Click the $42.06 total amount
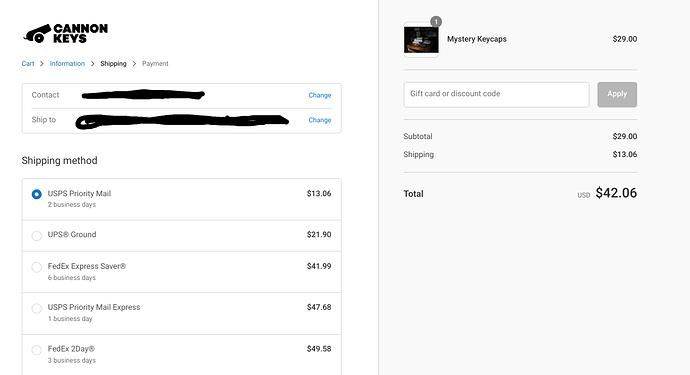This screenshot has height=375, width=690. pos(616,193)
